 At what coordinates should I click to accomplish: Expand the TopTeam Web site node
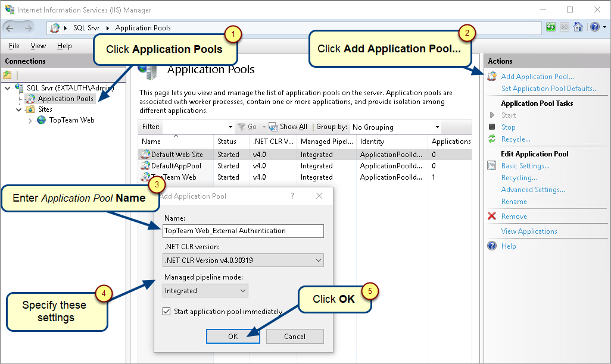pyautogui.click(x=30, y=121)
